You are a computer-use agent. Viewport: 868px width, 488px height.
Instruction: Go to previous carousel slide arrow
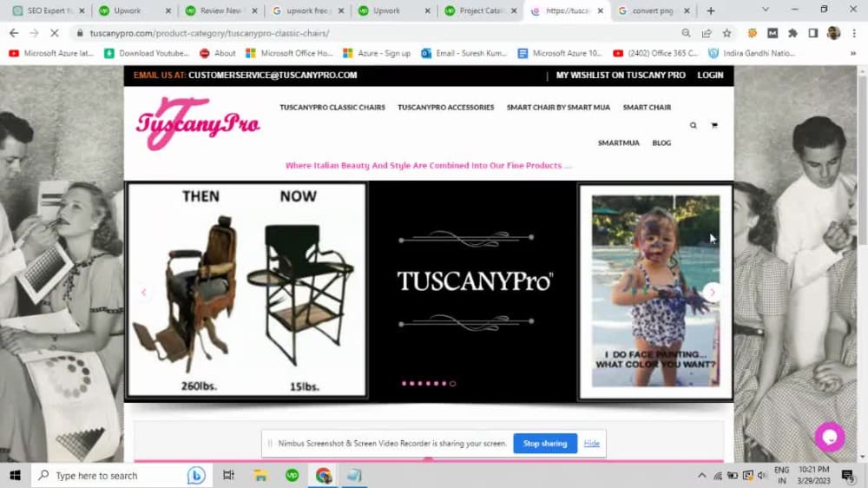pyautogui.click(x=144, y=292)
